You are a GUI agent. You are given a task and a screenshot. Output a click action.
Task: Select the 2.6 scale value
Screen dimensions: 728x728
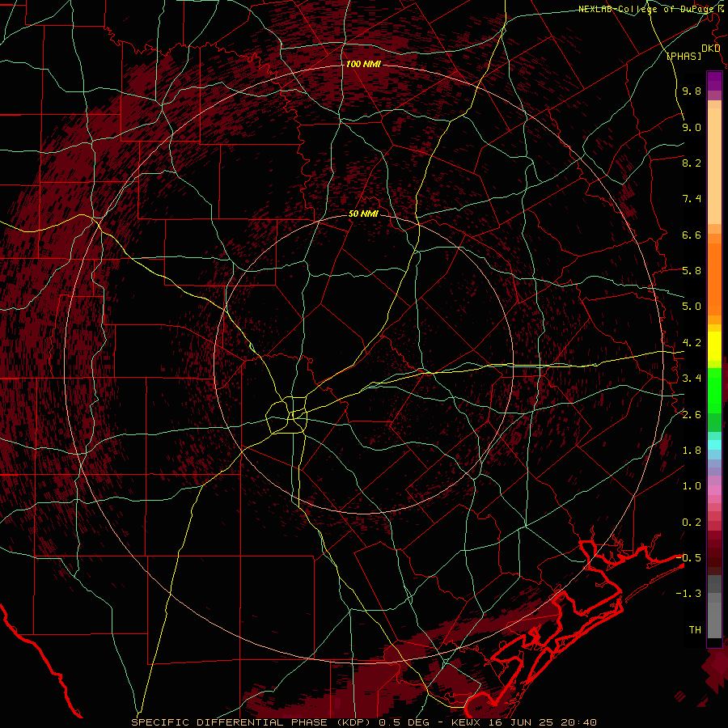tap(692, 415)
